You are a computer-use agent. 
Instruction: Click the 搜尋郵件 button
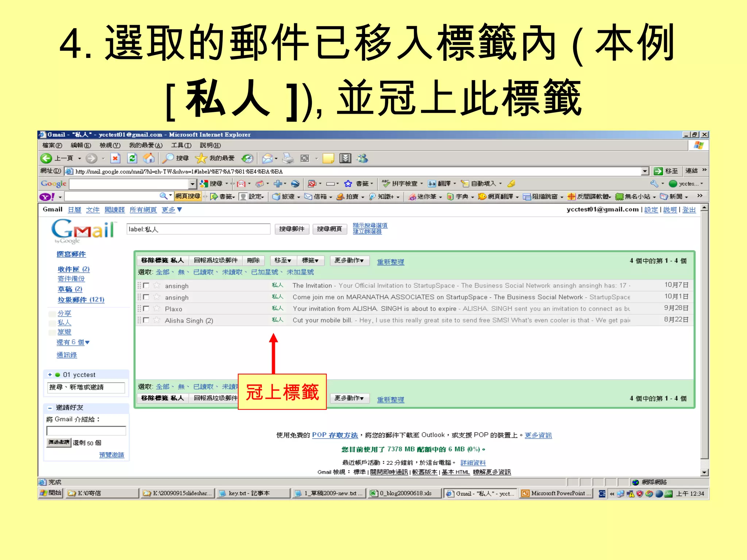coord(292,229)
